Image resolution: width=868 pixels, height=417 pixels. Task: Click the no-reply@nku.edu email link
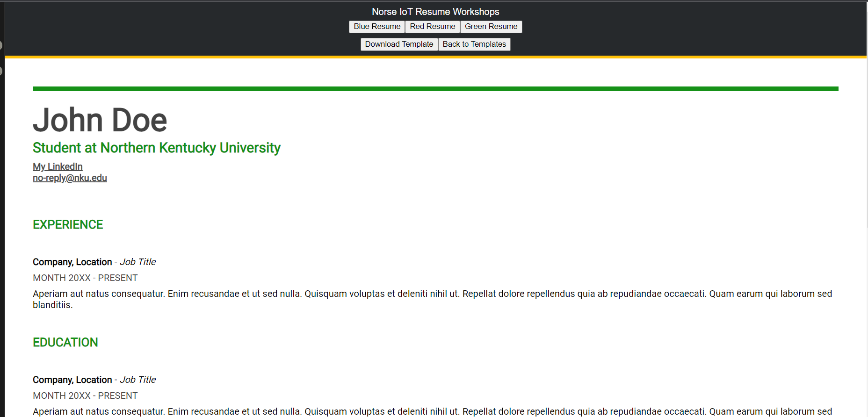(70, 178)
